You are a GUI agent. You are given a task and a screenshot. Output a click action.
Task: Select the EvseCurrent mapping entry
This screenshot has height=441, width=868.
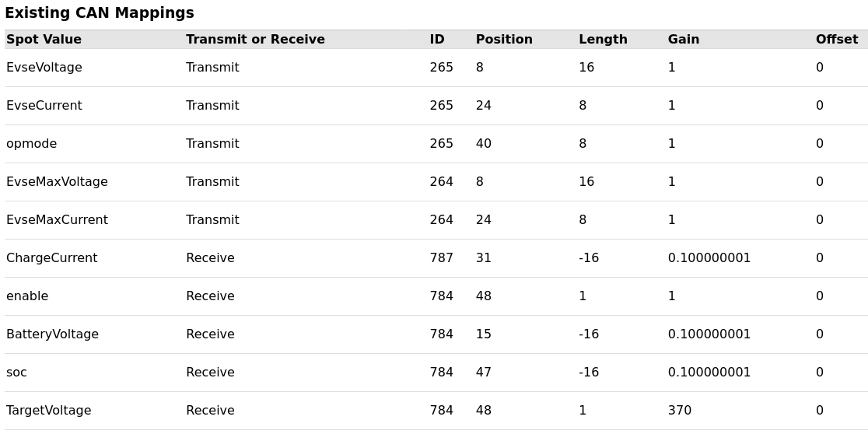(x=44, y=106)
